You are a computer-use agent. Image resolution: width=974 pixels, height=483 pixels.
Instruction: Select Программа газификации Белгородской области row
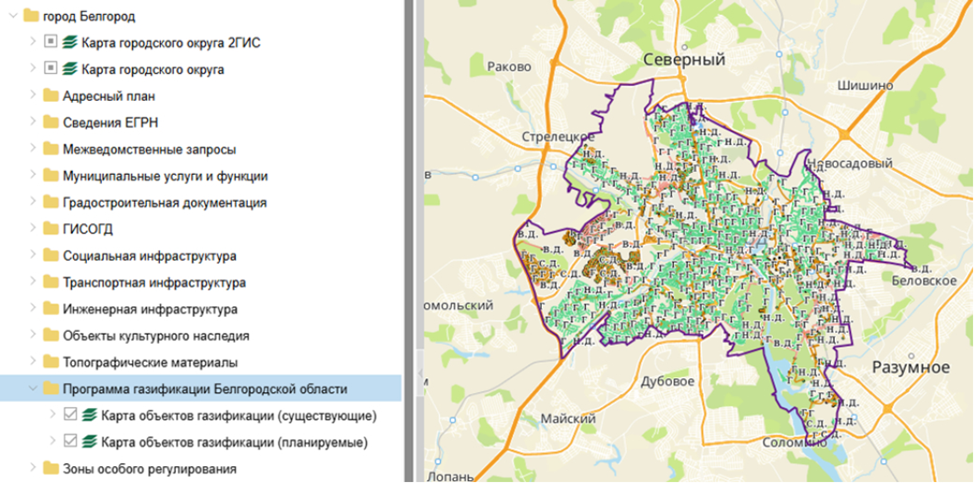coord(201,389)
